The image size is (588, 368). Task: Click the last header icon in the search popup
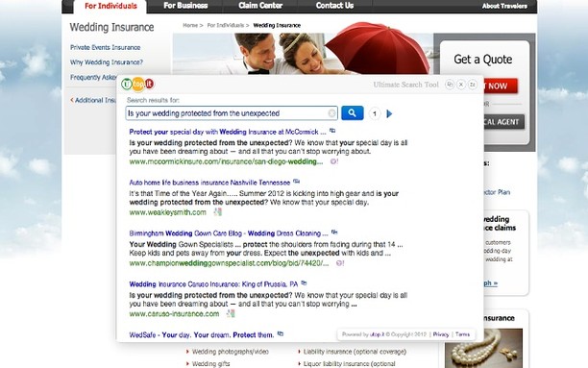coord(473,85)
